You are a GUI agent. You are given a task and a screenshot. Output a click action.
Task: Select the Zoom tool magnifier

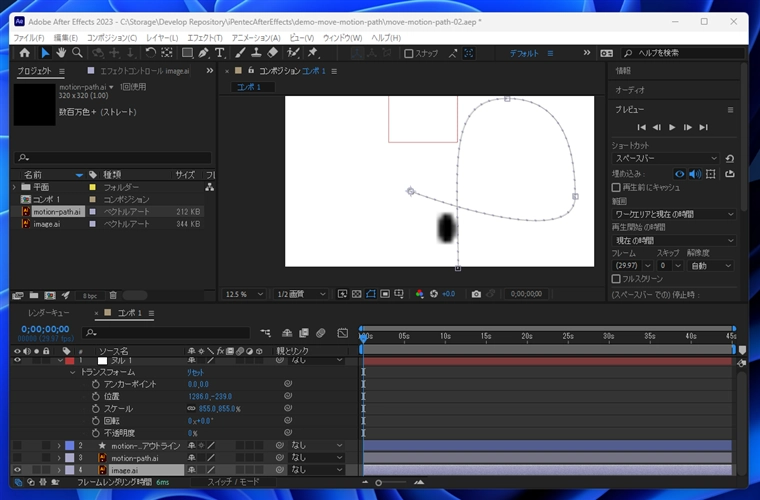[77, 53]
